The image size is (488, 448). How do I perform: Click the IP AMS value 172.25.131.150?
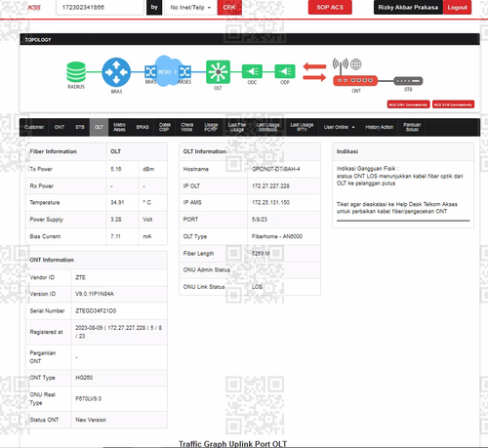tap(270, 202)
